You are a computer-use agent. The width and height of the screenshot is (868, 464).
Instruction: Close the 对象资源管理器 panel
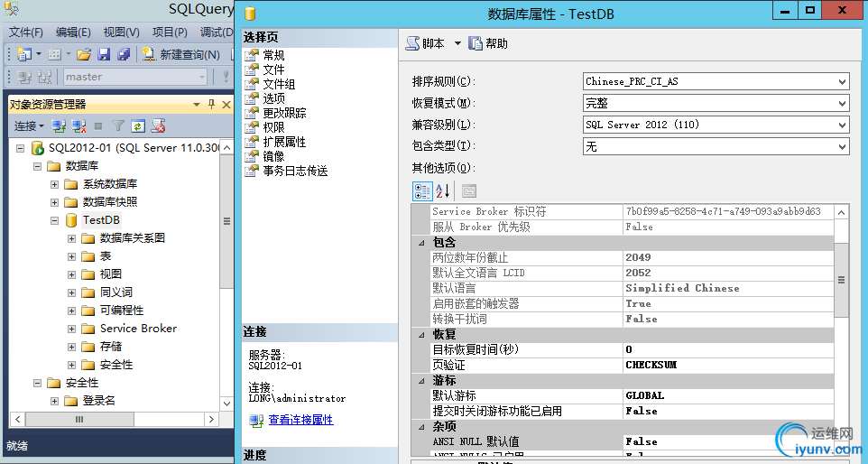pyautogui.click(x=226, y=104)
